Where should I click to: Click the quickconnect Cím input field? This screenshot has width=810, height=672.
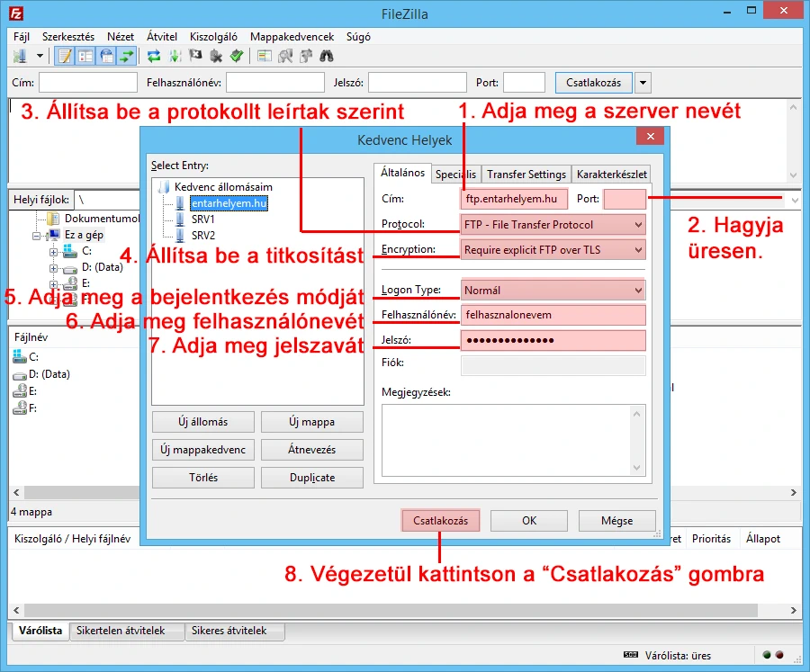coord(88,83)
